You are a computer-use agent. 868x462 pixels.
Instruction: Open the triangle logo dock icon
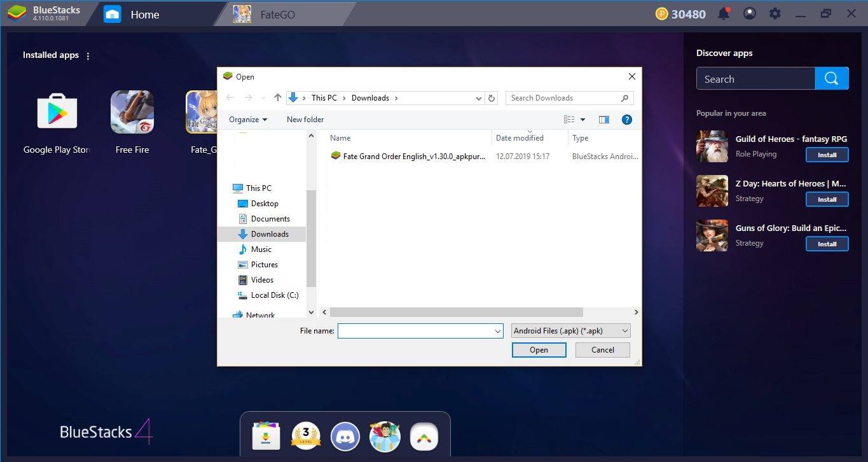point(424,437)
